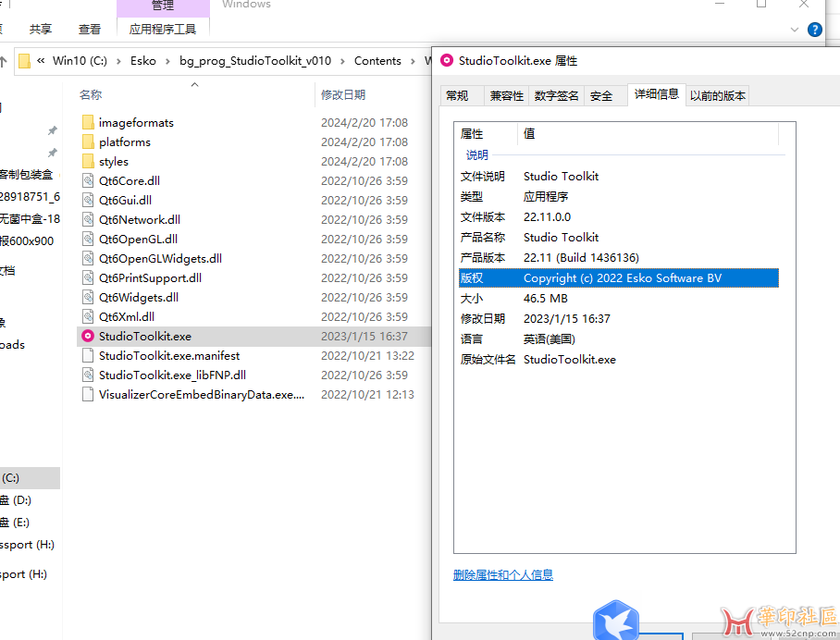Click the pink StudioToolkit.exe application icon in file list
840x640 pixels.
(x=88, y=337)
